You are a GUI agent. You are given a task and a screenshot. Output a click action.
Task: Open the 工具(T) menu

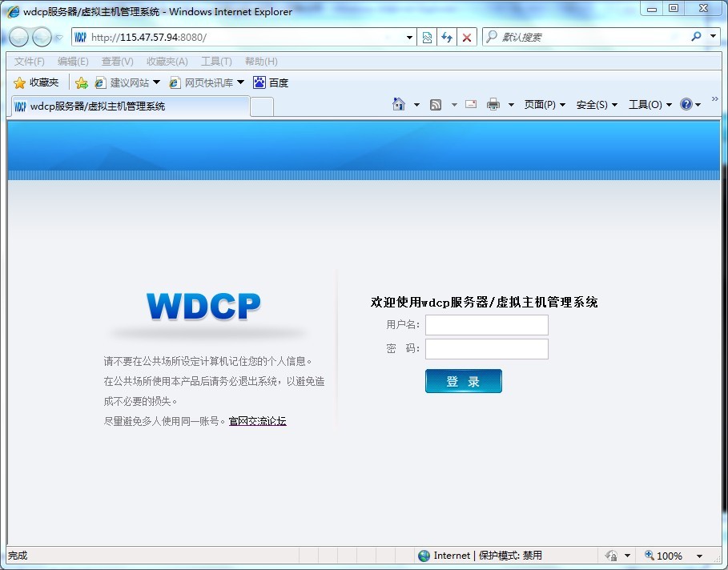(x=216, y=62)
